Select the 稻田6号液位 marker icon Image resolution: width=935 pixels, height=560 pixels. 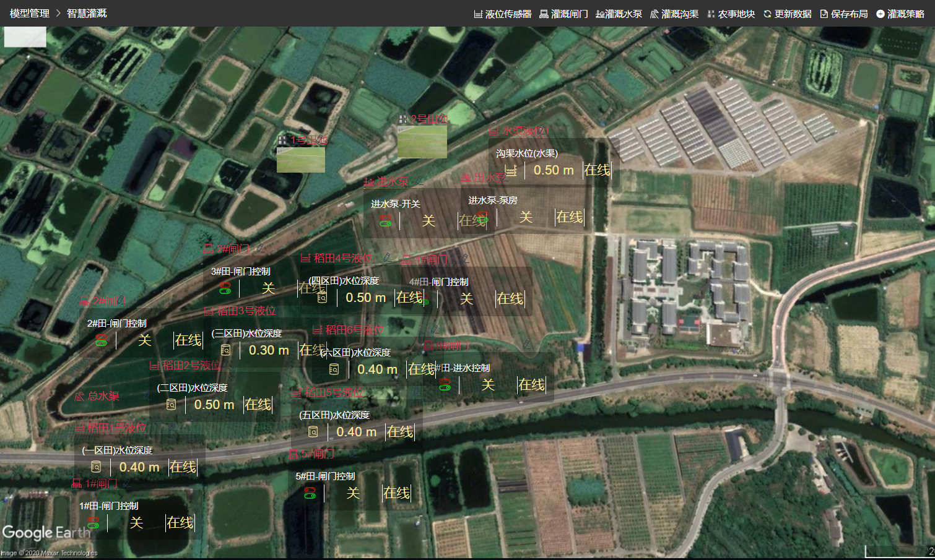click(x=317, y=330)
